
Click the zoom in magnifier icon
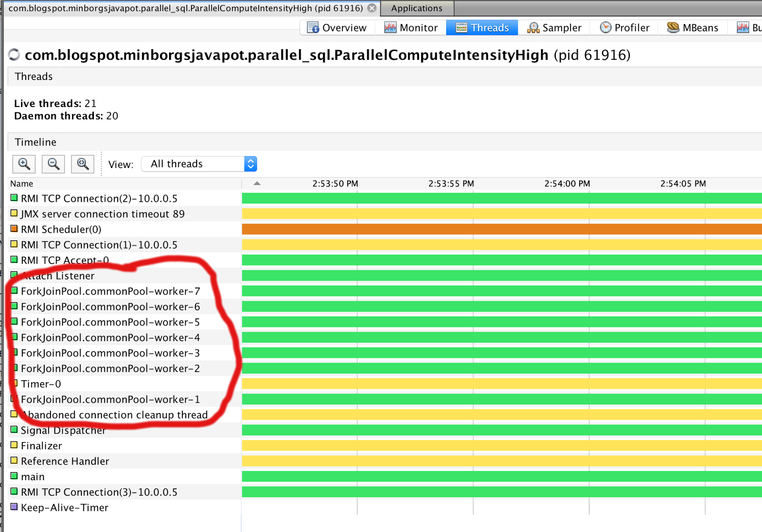(24, 164)
